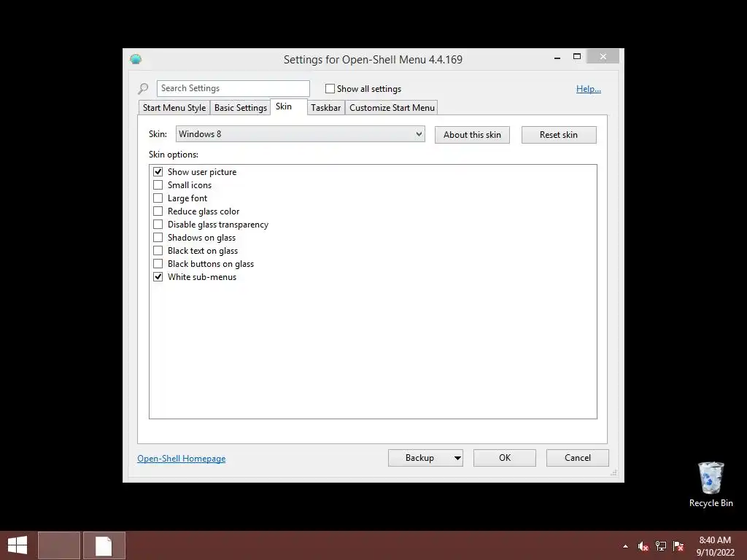Click the empty taskbar button next to Start
The width and height of the screenshot is (747, 560).
tap(59, 545)
